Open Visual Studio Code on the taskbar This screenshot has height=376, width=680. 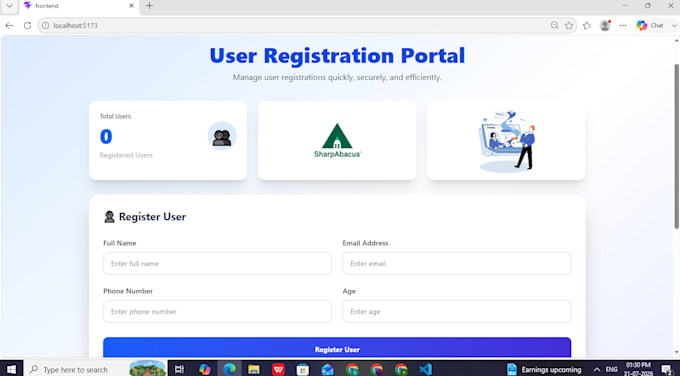click(x=425, y=369)
